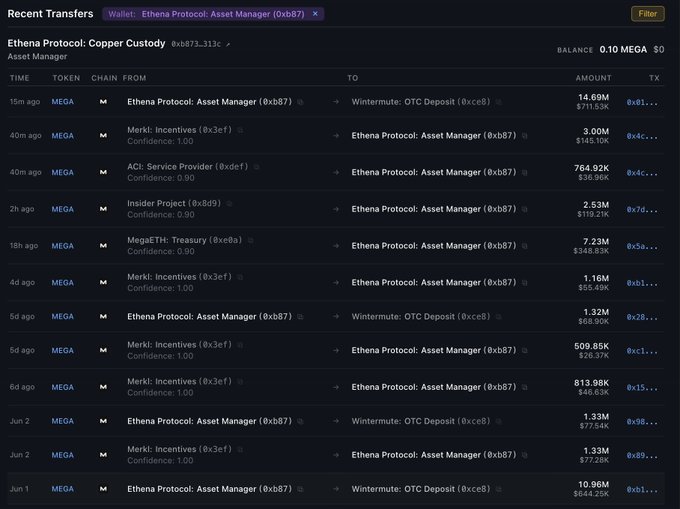
Task: Click the AMOUNT column header
Action: tap(593, 78)
